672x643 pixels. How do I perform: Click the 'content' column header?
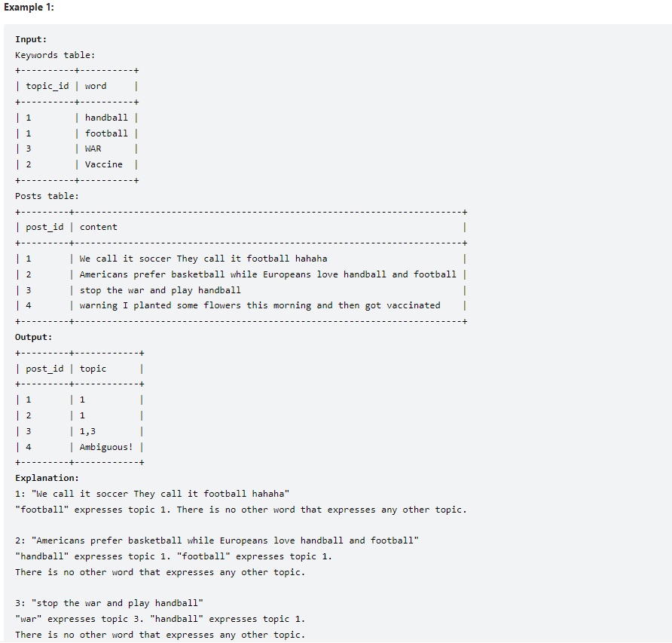98,228
